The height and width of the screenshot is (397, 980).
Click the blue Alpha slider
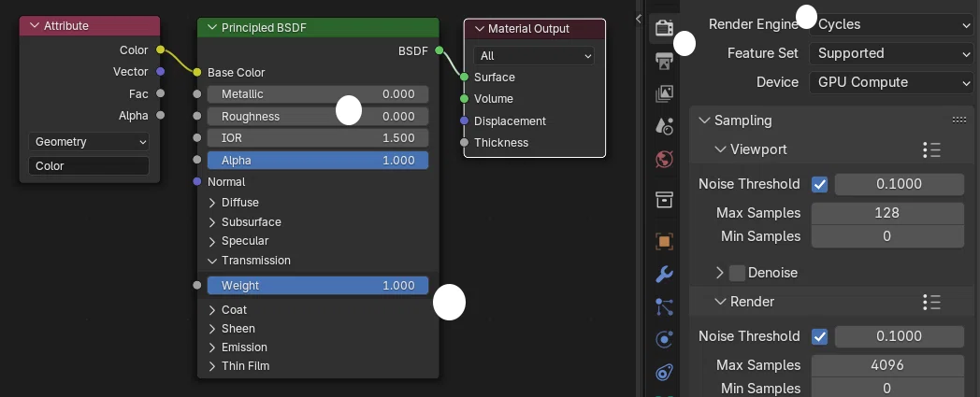[318, 161]
